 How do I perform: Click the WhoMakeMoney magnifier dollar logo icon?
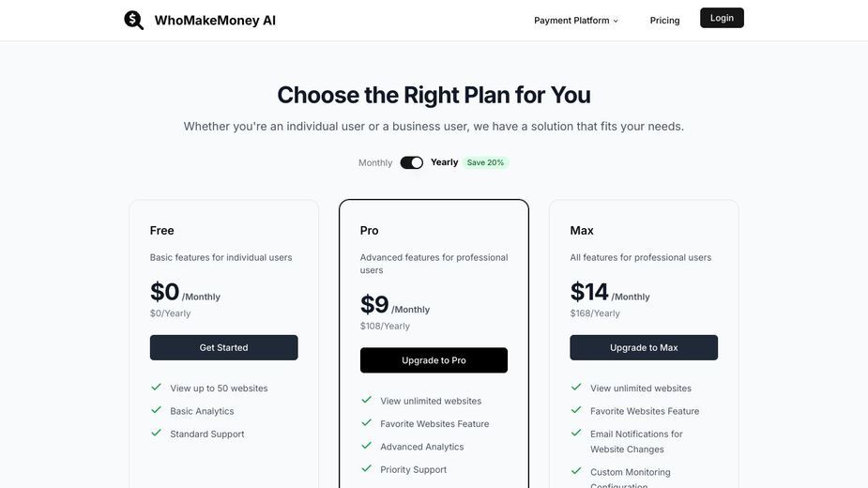coord(133,20)
